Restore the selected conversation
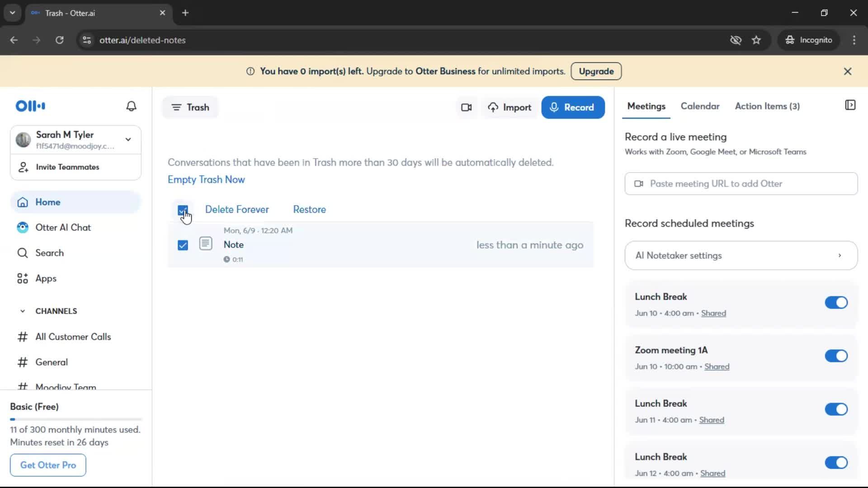The image size is (868, 488). pos(309,210)
